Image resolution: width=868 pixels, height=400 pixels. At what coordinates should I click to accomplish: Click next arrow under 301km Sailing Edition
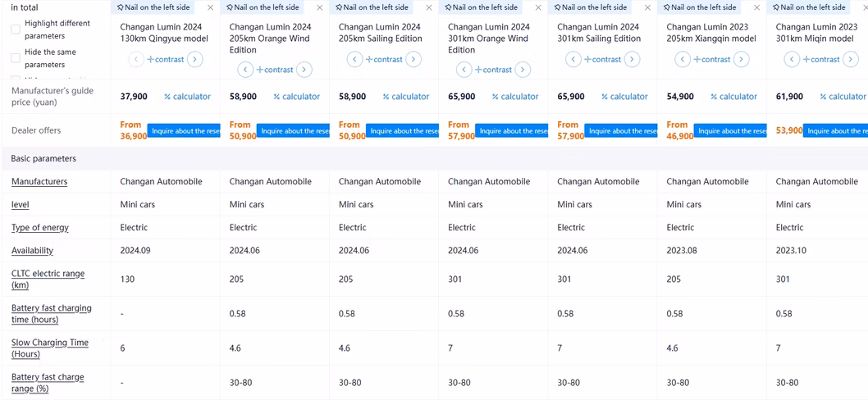click(632, 59)
